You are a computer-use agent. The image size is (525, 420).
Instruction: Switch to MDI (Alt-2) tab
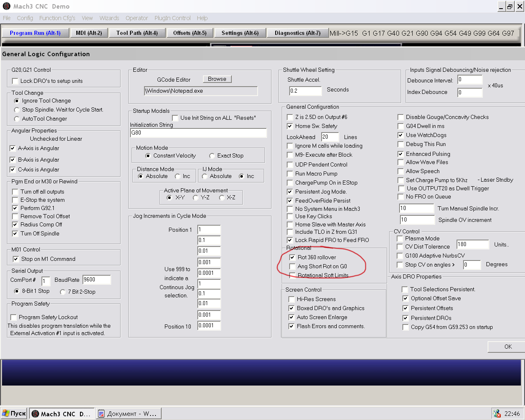tap(89, 33)
